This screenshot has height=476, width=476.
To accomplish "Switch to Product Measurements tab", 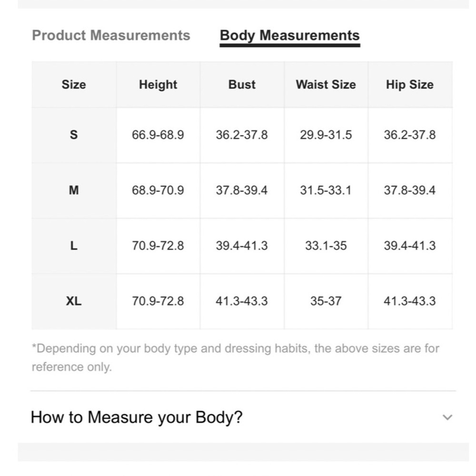I will click(x=111, y=35).
